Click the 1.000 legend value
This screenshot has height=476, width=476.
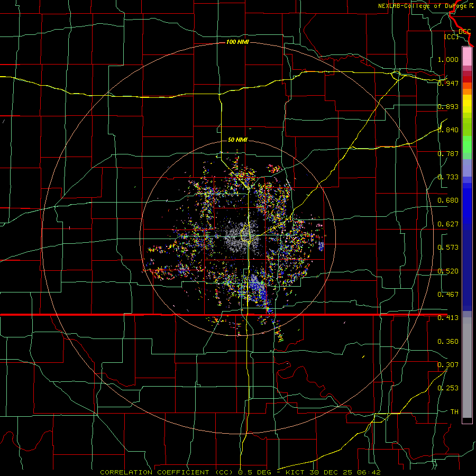[448, 59]
